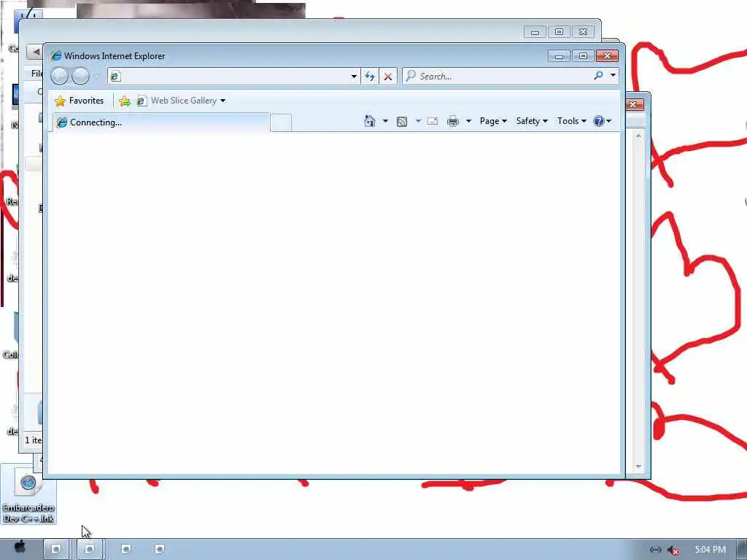Open the Page menu
The image size is (747, 560).
coord(493,121)
